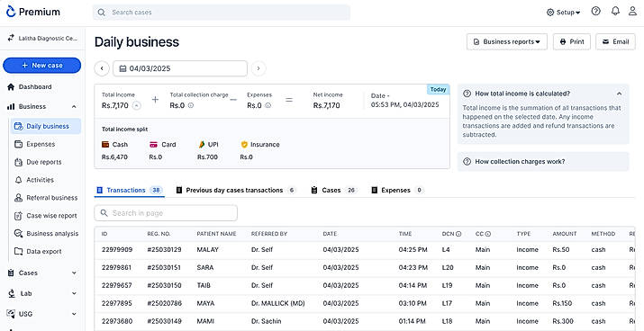Click the Search in page field
This screenshot has height=331, width=644.
(166, 213)
